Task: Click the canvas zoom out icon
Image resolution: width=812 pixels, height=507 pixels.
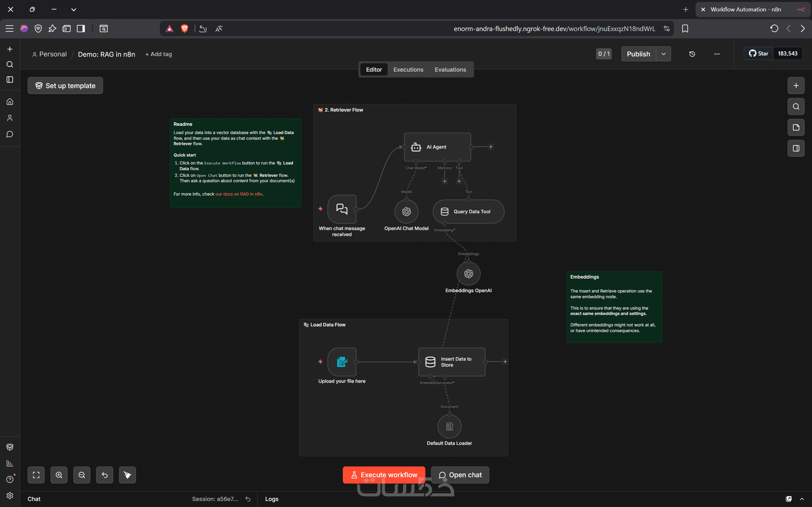Action: (x=82, y=475)
